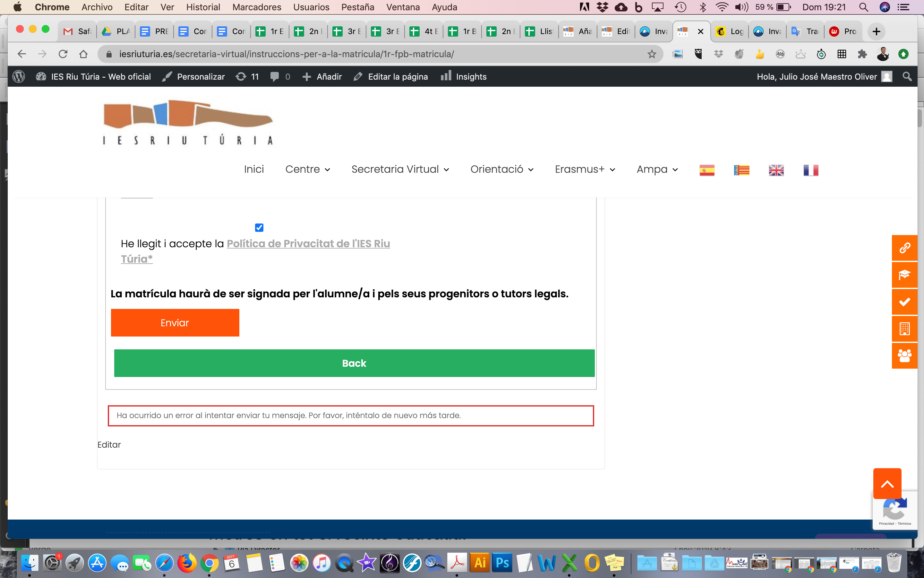The image size is (924, 578).
Task: Open IES Riu Túria - Web oficial menu
Action: tap(94, 77)
